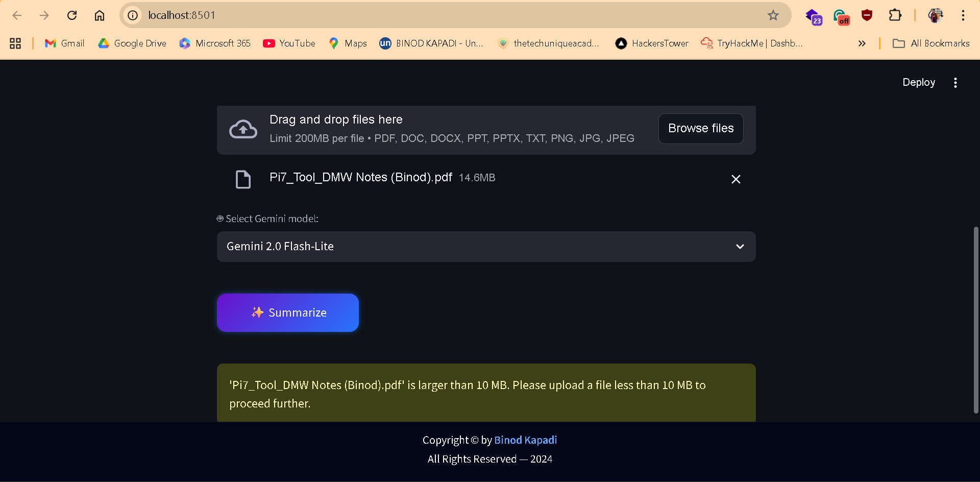The image size is (980, 482).
Task: Click the Summarize button
Action: [288, 312]
